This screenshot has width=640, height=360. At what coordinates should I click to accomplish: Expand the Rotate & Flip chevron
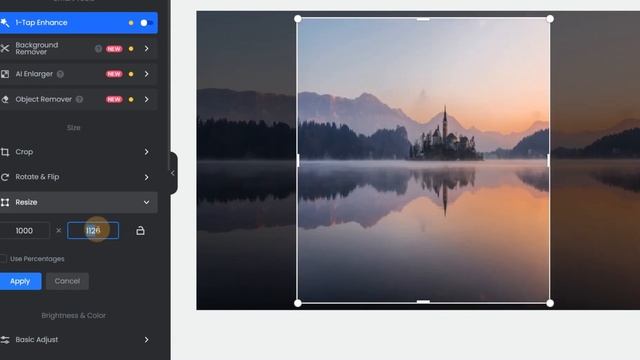tap(147, 177)
